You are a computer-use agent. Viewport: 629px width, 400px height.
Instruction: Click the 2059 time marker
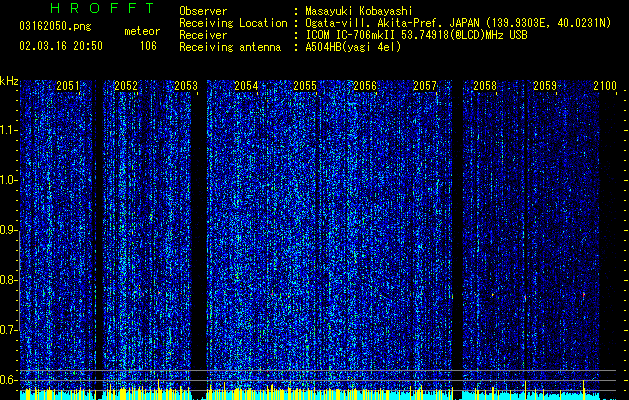(x=545, y=86)
